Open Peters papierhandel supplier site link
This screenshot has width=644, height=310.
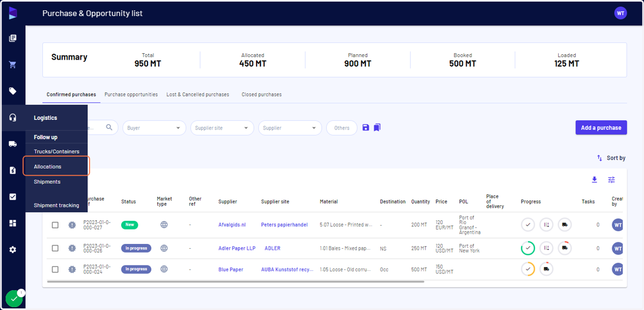click(284, 225)
